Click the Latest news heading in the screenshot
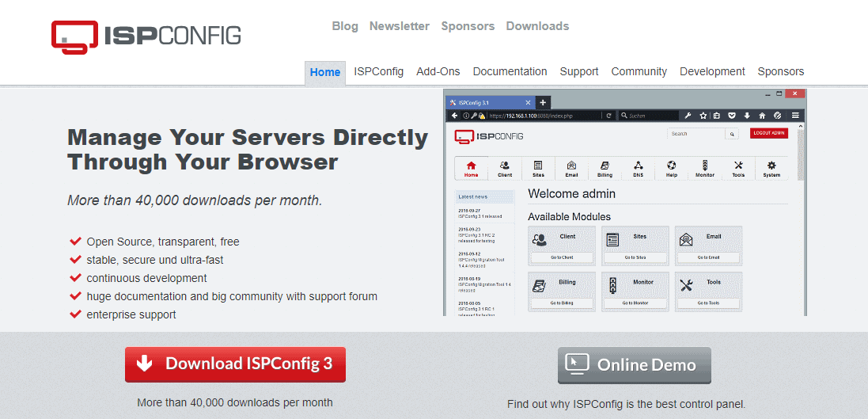 (x=472, y=196)
